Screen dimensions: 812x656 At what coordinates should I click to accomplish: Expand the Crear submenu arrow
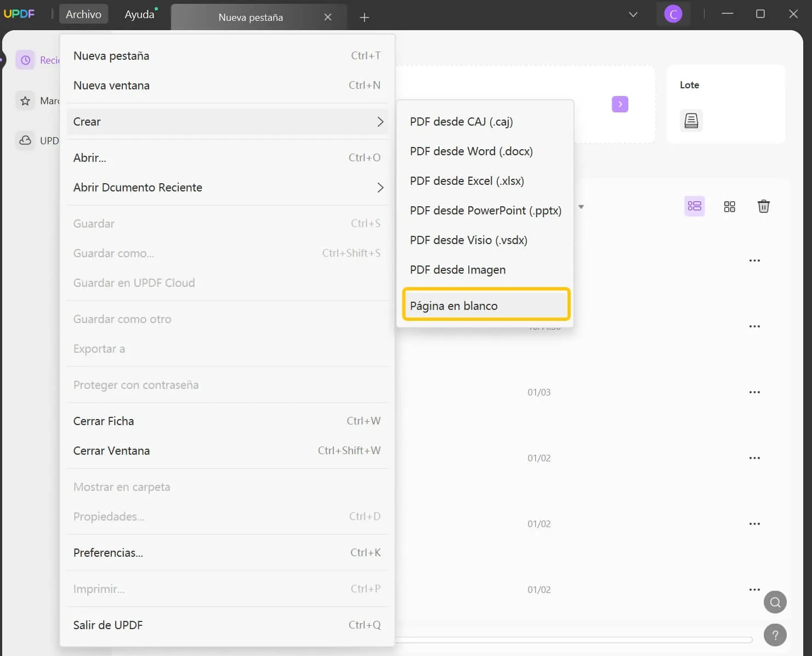380,122
